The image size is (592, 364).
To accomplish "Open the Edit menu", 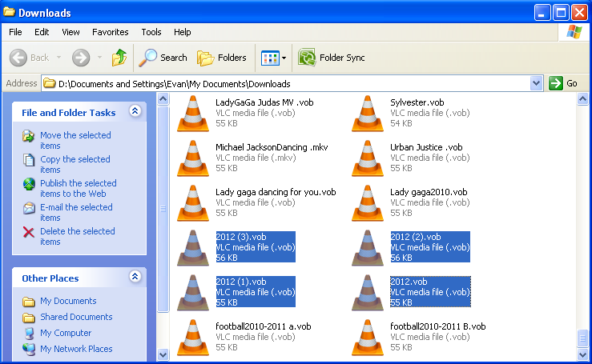I will (42, 32).
